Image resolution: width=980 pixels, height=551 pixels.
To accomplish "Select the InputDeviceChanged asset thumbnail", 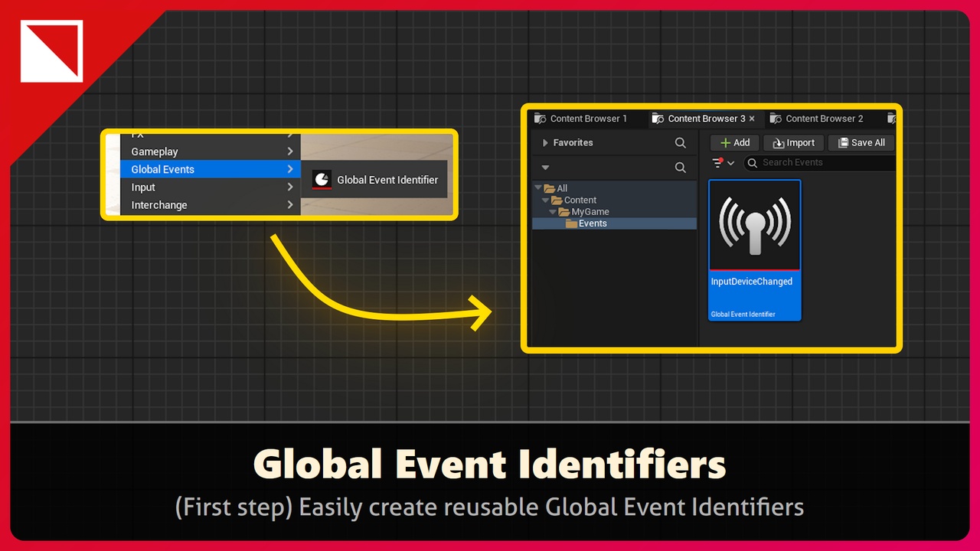I will [x=755, y=225].
